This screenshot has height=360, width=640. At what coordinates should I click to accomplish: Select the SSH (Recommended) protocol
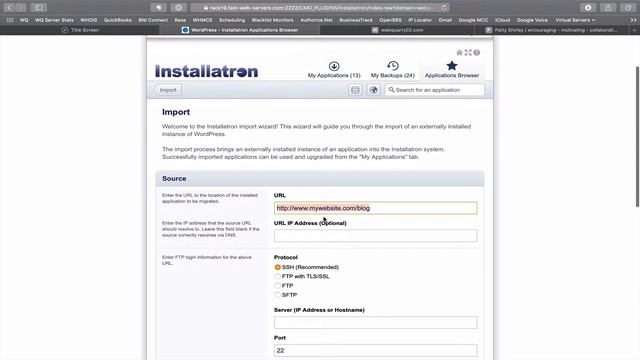tap(278, 267)
